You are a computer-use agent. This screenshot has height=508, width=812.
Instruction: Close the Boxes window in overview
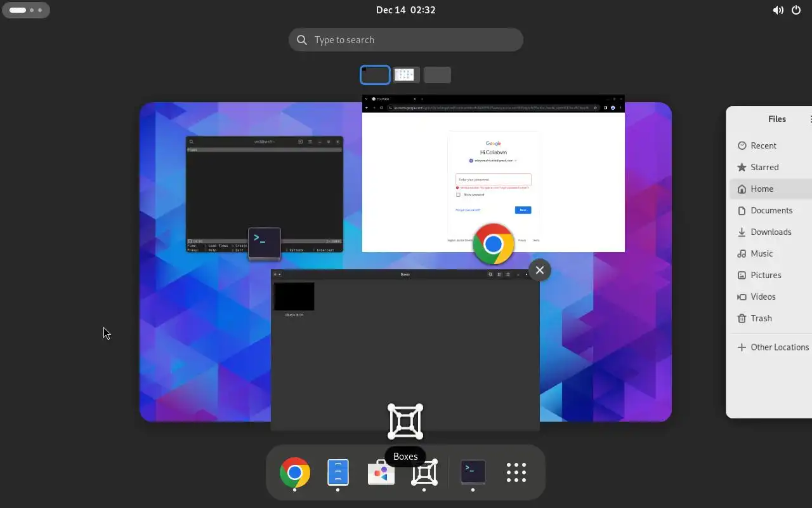click(x=539, y=270)
